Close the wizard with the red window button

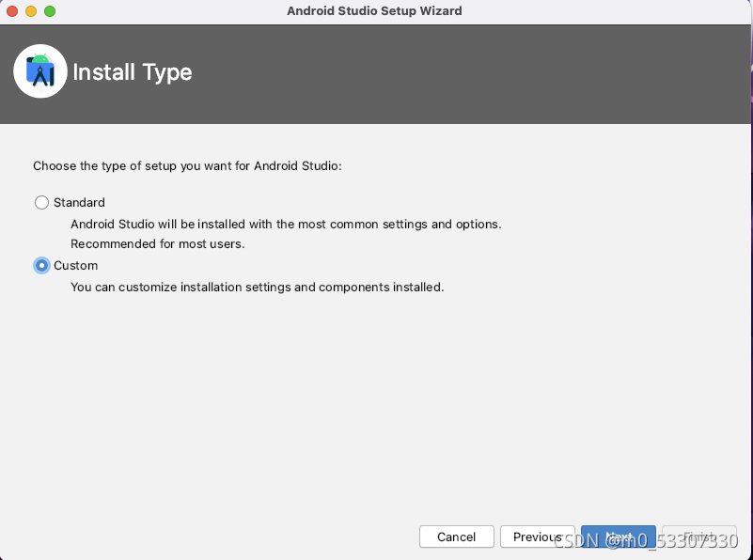[12, 11]
